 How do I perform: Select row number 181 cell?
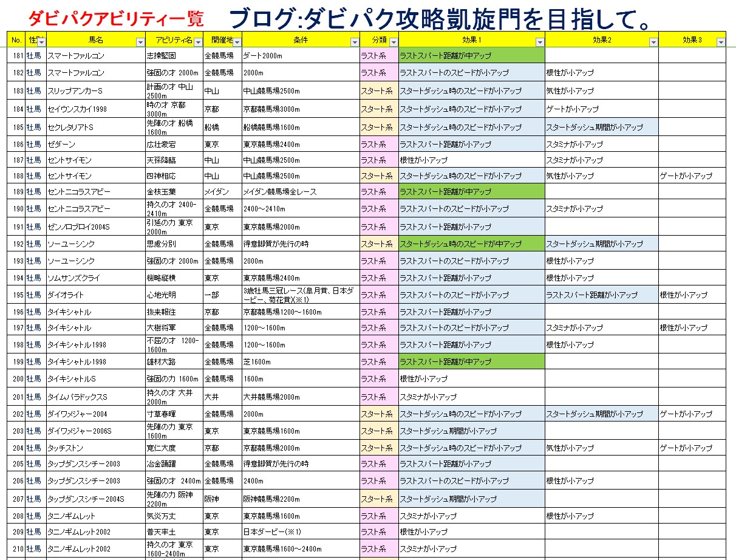coord(16,56)
